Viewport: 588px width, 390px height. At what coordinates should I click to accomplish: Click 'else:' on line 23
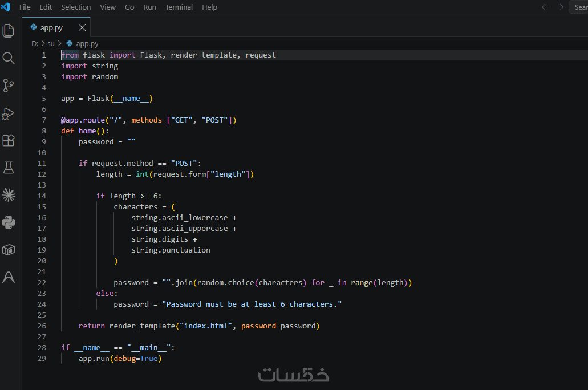click(107, 293)
